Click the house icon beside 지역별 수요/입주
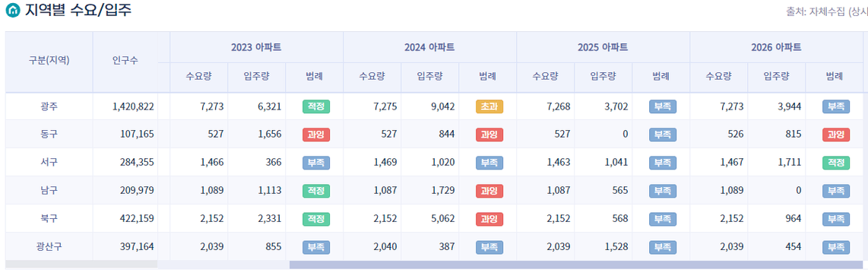Image resolution: width=868 pixels, height=279 pixels. 12,10
